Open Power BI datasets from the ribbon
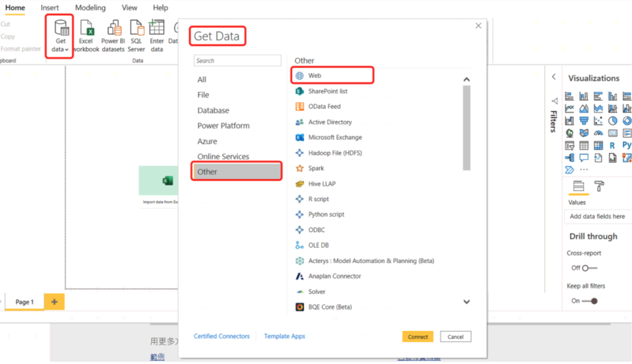This screenshot has height=364, width=632. click(x=113, y=36)
